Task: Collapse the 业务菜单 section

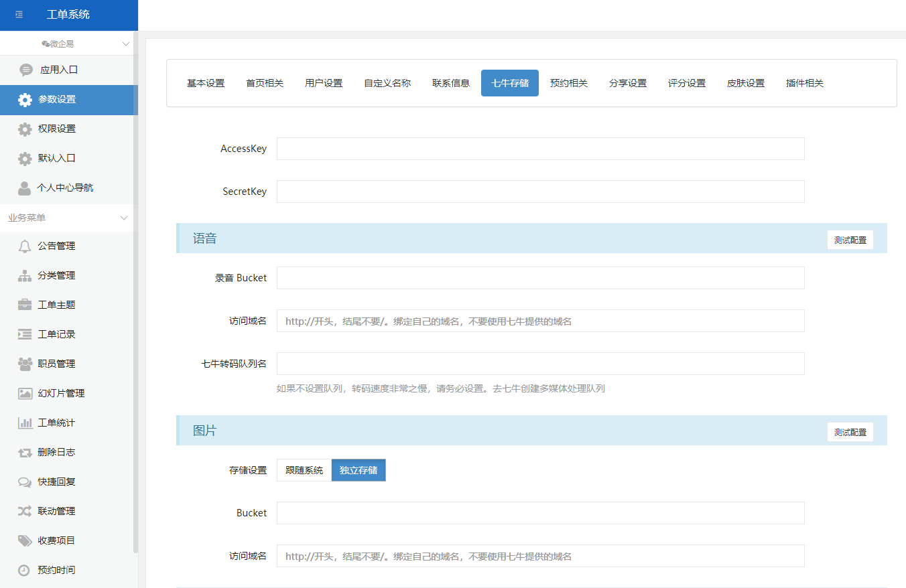Action: 124,218
